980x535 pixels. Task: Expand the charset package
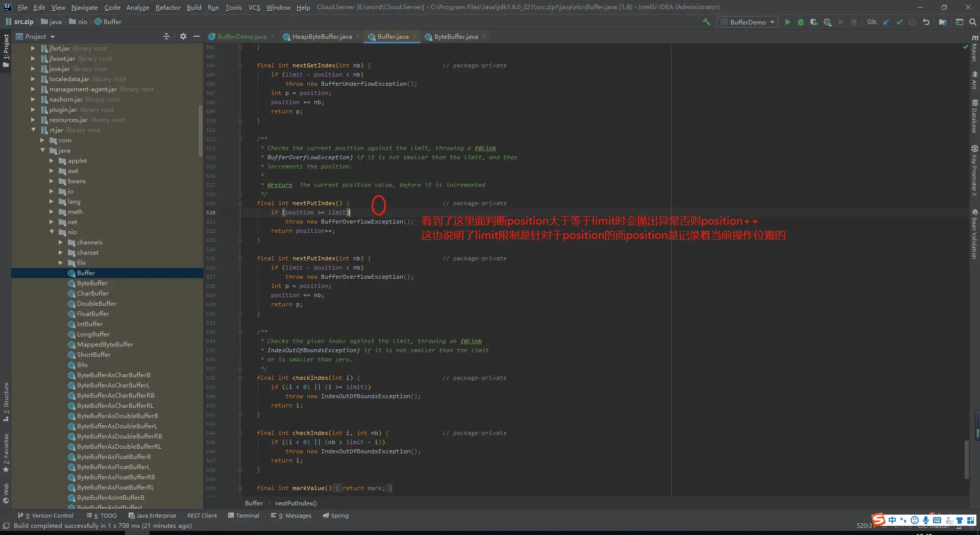point(61,253)
